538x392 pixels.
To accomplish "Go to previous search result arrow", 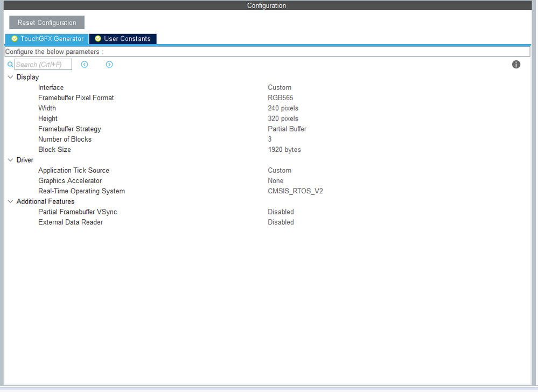I will click(x=85, y=65).
